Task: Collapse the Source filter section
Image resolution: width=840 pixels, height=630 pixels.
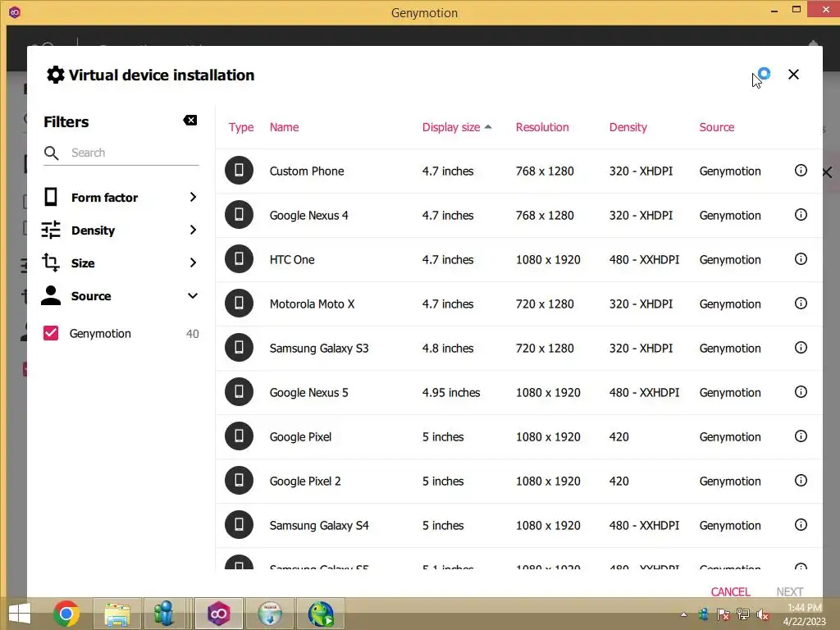Action: coord(121,295)
